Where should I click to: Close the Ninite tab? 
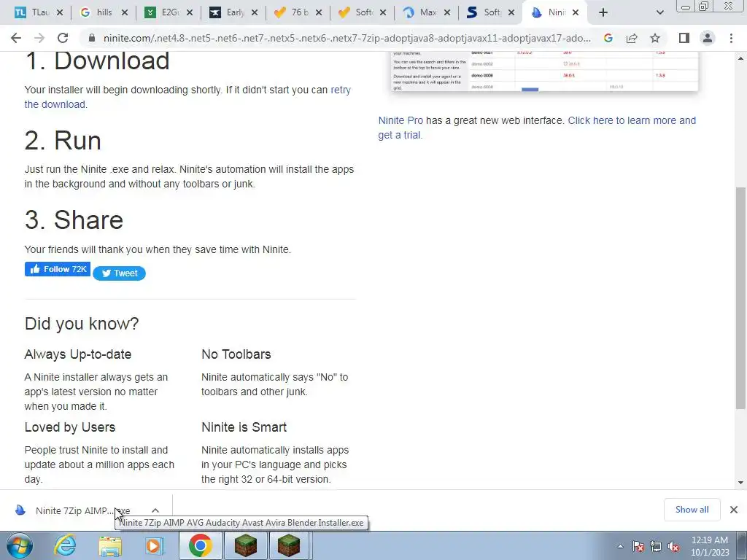pyautogui.click(x=576, y=13)
